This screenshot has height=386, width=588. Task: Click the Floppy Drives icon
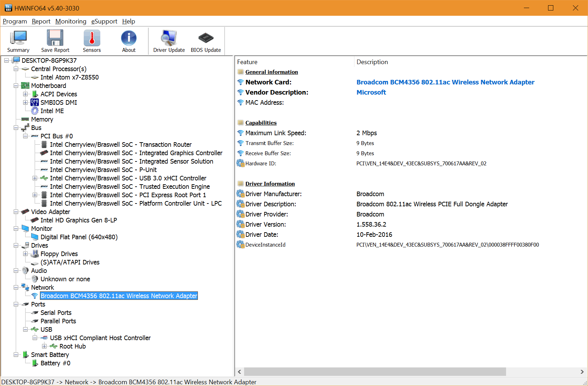(x=35, y=254)
